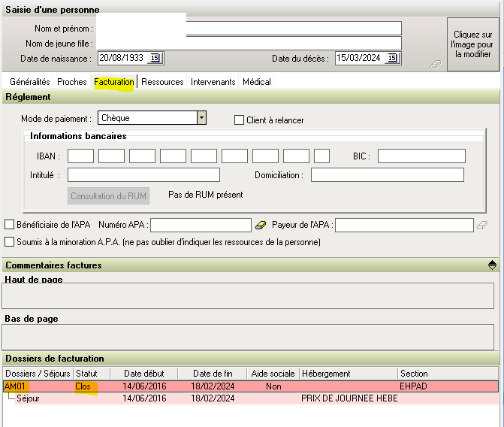Open the Mode de paiement dropdown

[x=201, y=118]
